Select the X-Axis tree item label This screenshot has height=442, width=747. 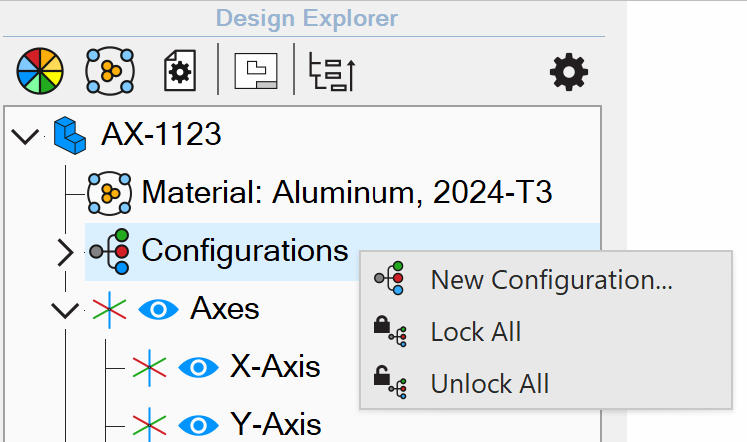point(275,367)
